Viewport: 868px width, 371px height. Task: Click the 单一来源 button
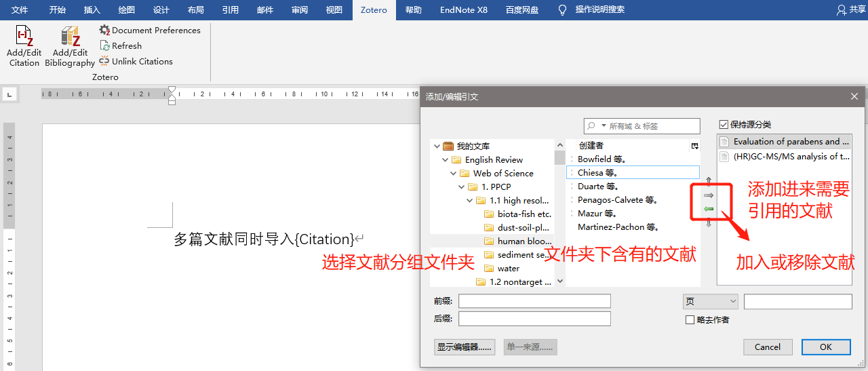click(x=530, y=347)
